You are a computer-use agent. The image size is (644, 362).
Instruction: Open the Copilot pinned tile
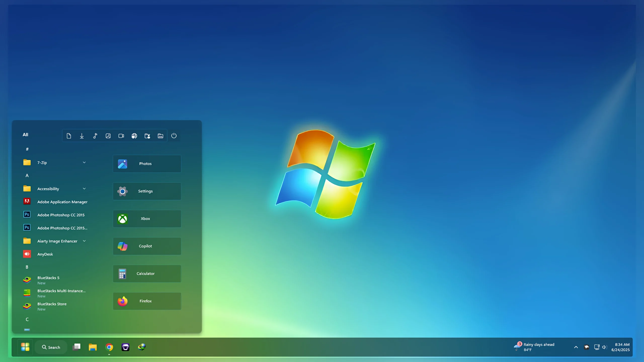tap(147, 246)
